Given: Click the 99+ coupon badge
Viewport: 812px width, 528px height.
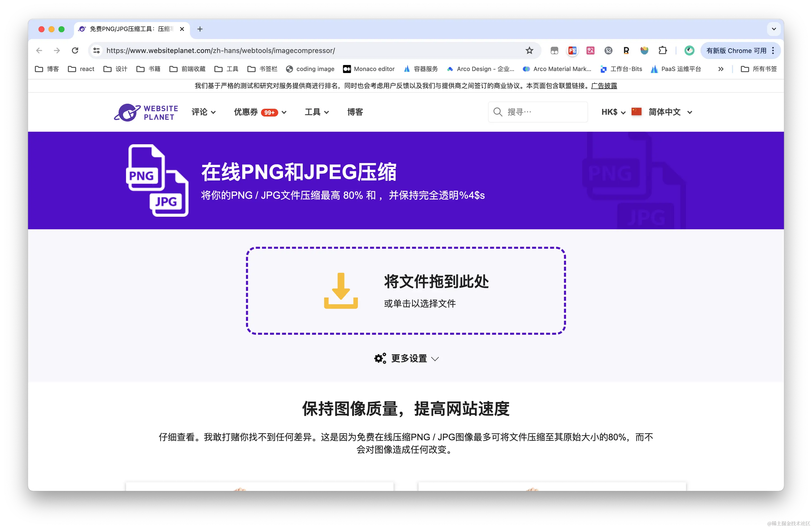Looking at the screenshot, I should [x=270, y=113].
